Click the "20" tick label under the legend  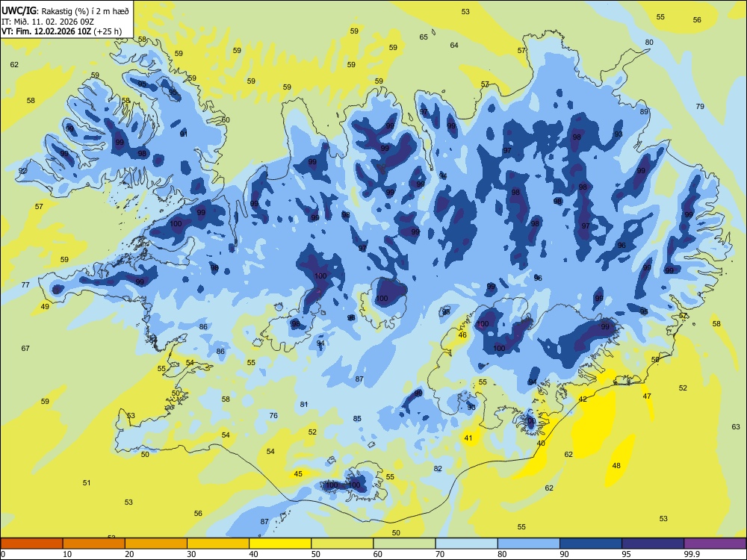[x=129, y=554]
